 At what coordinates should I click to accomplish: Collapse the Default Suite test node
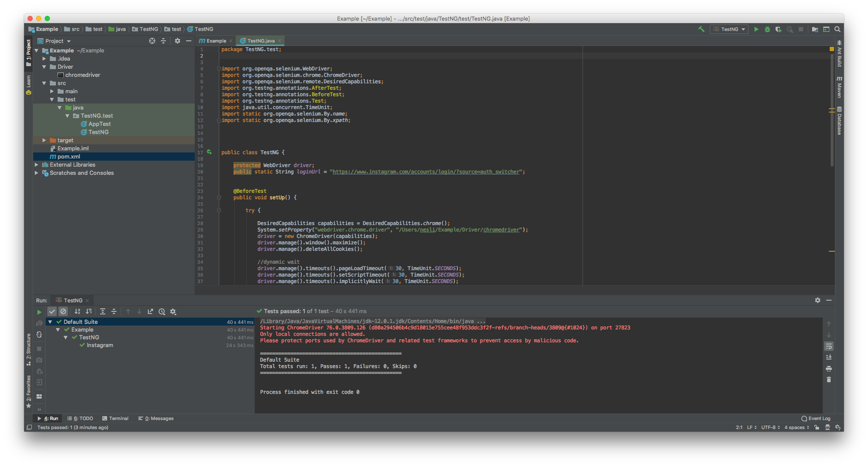click(50, 322)
